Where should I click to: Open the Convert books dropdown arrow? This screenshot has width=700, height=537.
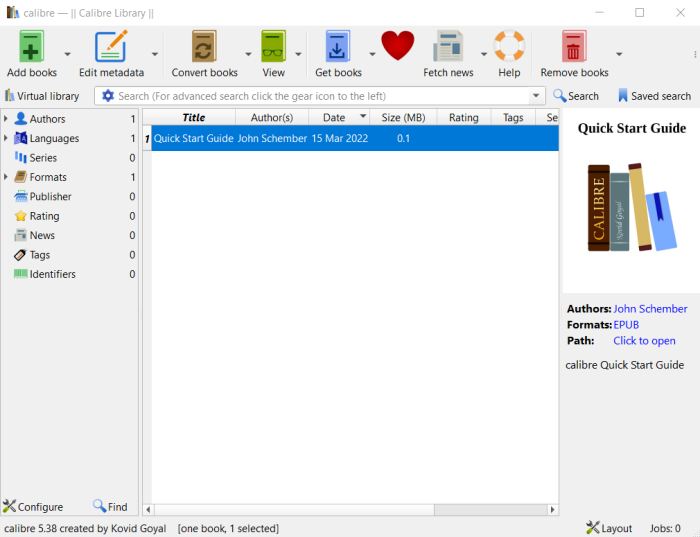pos(248,54)
